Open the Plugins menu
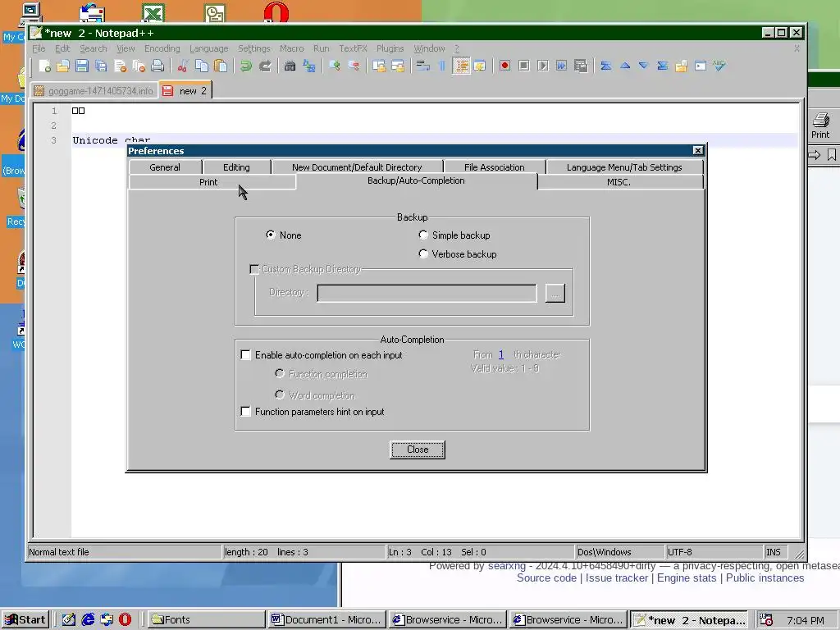The width and height of the screenshot is (840, 630). point(390,48)
